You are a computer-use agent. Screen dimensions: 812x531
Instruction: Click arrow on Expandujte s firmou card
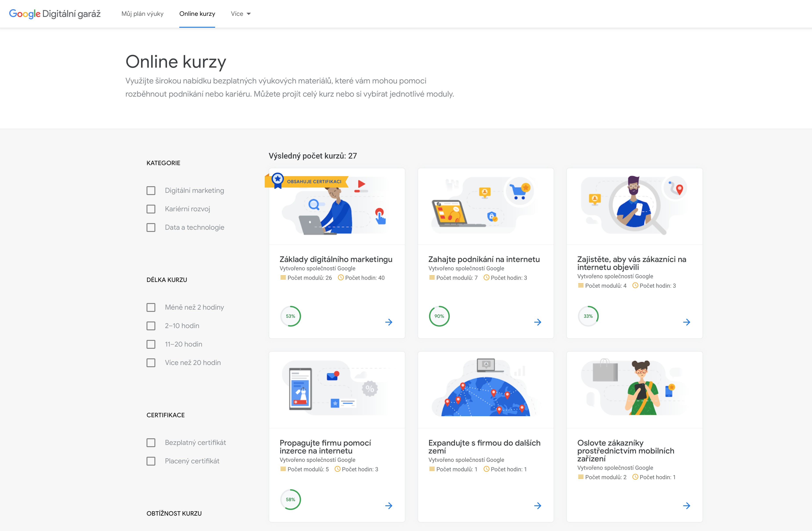pyautogui.click(x=537, y=506)
